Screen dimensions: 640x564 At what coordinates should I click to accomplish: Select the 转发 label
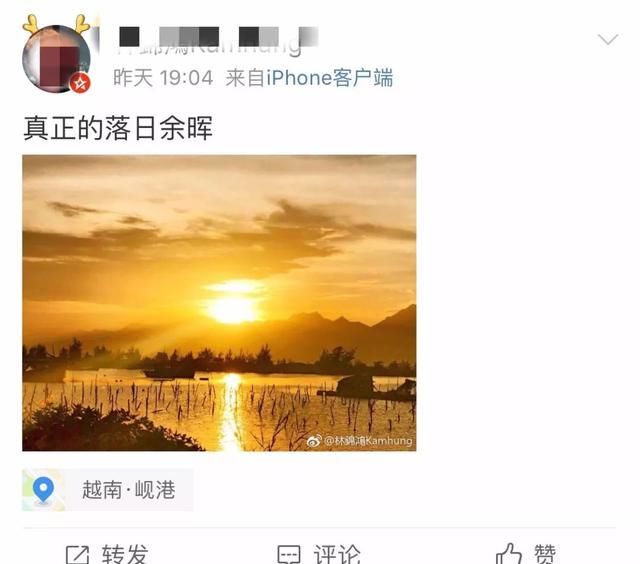click(125, 554)
